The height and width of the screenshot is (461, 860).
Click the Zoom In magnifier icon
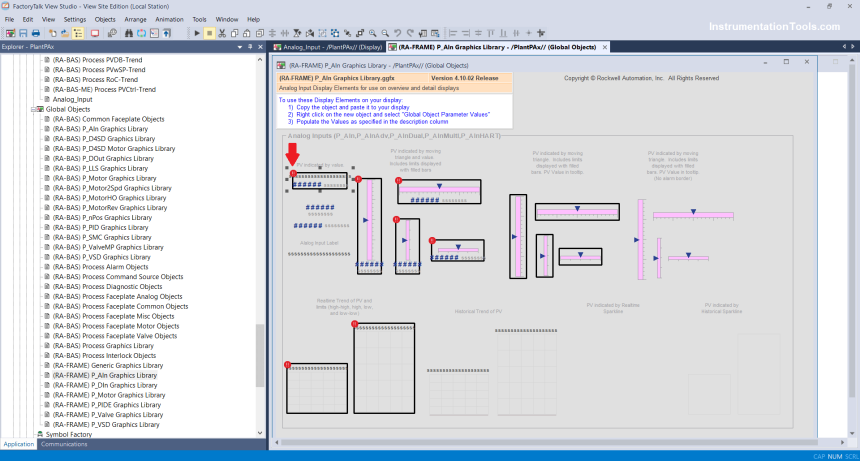372,33
